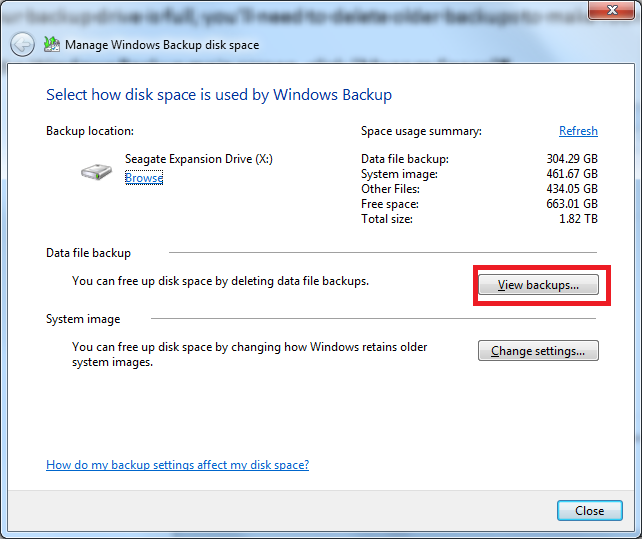The image size is (642, 539).
Task: Click the 1.82 TB total size value
Action: [578, 219]
